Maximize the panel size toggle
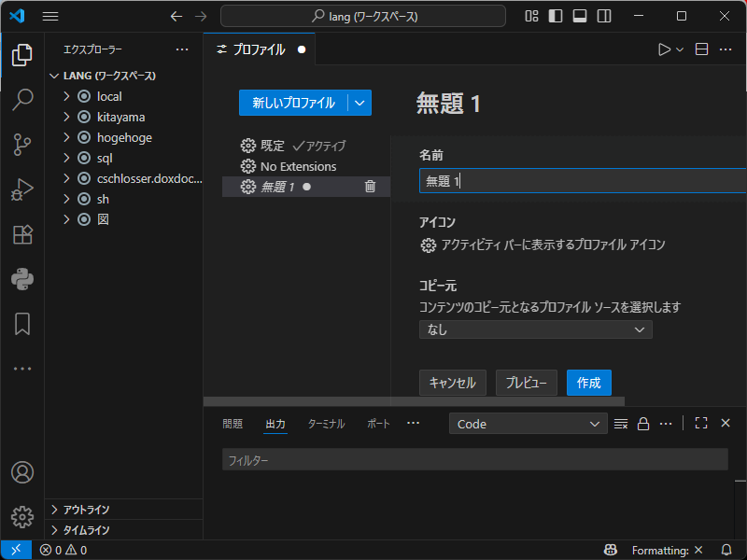This screenshot has width=747, height=560. tap(701, 424)
